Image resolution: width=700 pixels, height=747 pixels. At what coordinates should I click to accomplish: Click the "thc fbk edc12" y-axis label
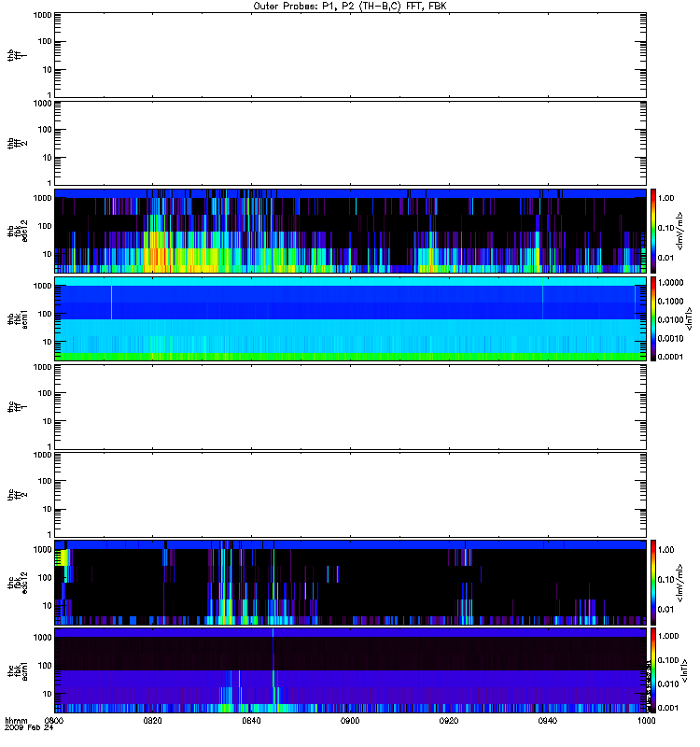17,583
